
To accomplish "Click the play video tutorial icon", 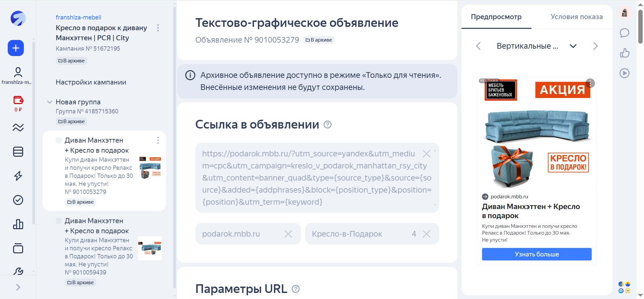I will click(625, 73).
